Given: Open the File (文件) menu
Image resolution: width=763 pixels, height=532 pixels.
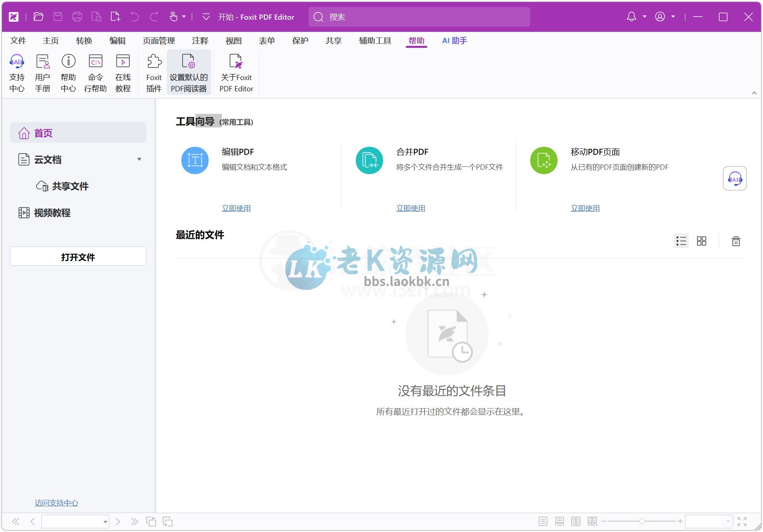Looking at the screenshot, I should pyautogui.click(x=18, y=41).
